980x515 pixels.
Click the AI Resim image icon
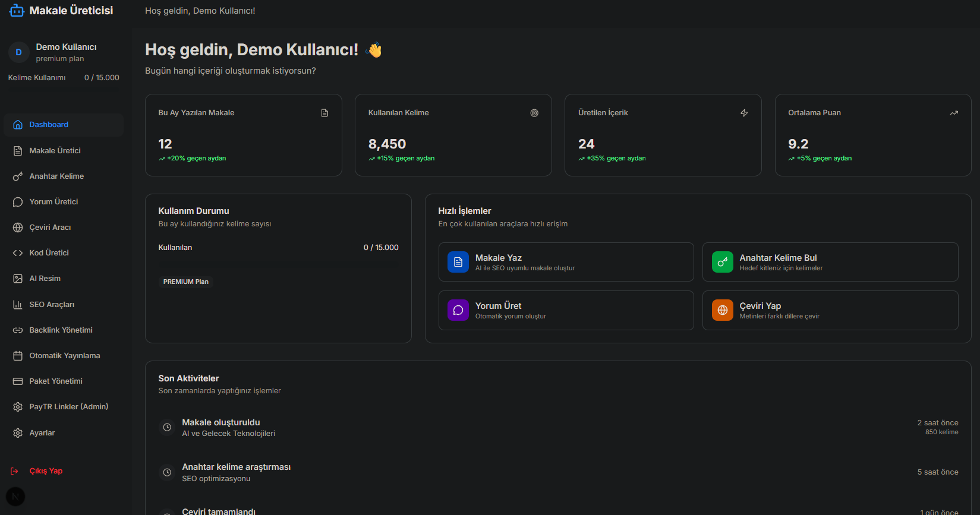[x=18, y=279]
